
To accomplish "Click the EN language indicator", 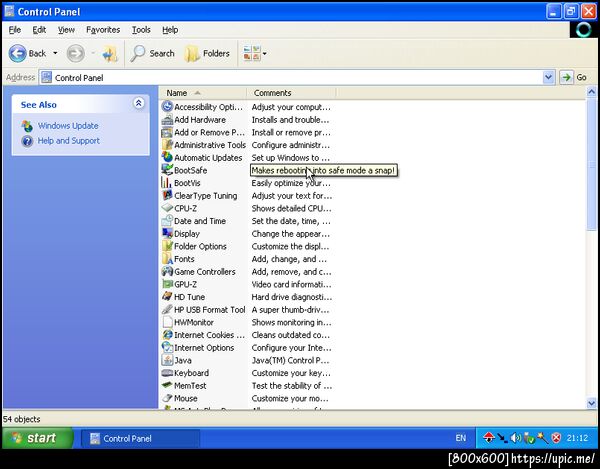I will click(x=461, y=438).
